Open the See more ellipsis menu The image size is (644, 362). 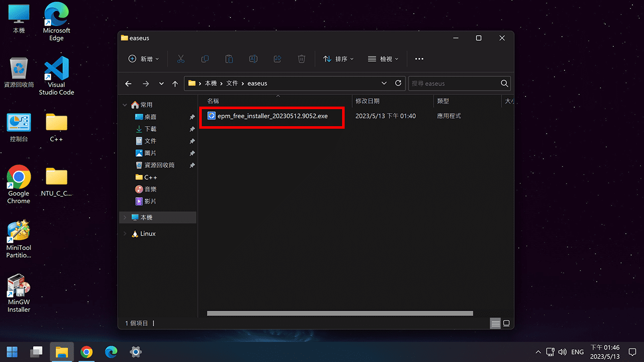(419, 59)
